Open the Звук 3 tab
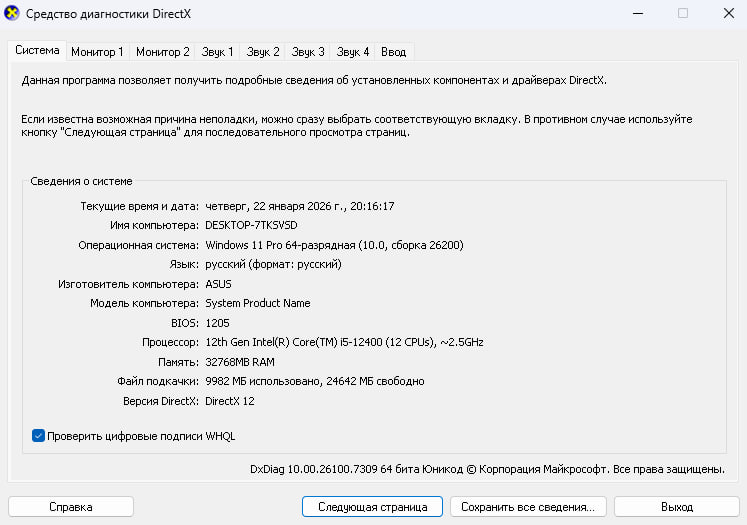The height and width of the screenshot is (525, 747). (x=308, y=52)
